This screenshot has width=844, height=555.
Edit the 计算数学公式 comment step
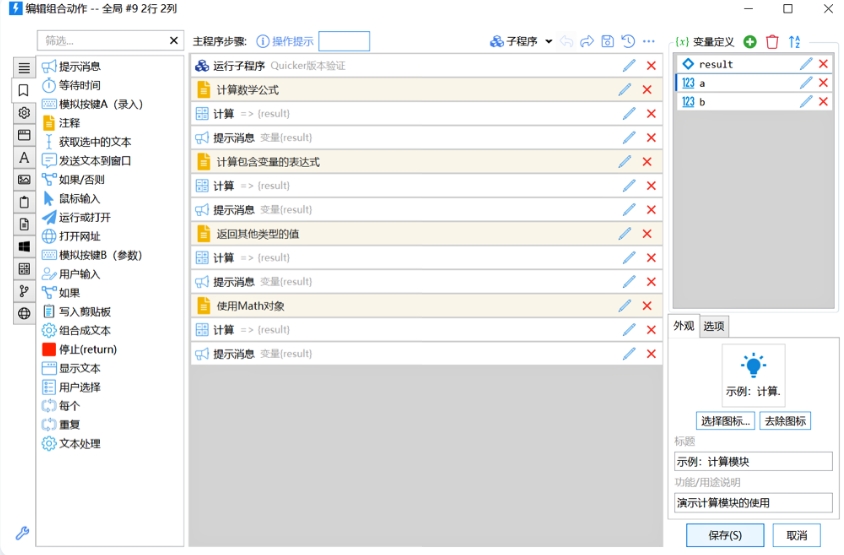[x=625, y=90]
